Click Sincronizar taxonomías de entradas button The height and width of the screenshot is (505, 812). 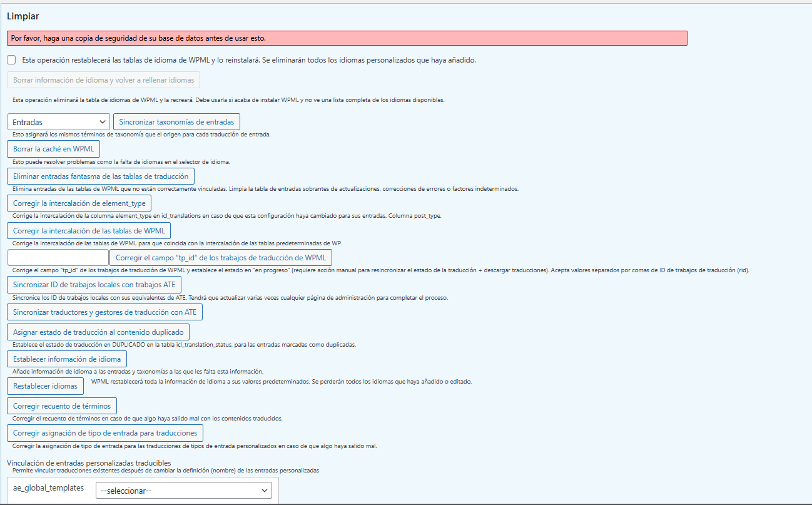[x=176, y=122]
